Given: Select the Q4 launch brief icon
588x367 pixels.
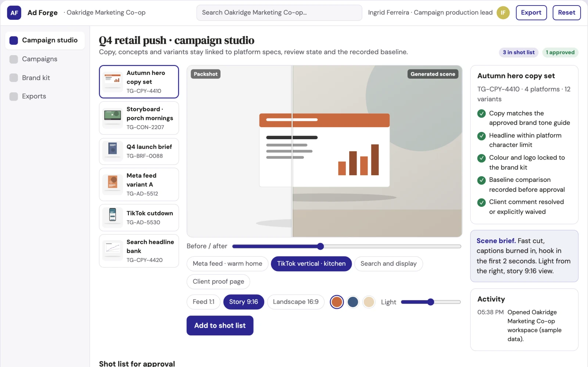Looking at the screenshot, I should tap(112, 151).
